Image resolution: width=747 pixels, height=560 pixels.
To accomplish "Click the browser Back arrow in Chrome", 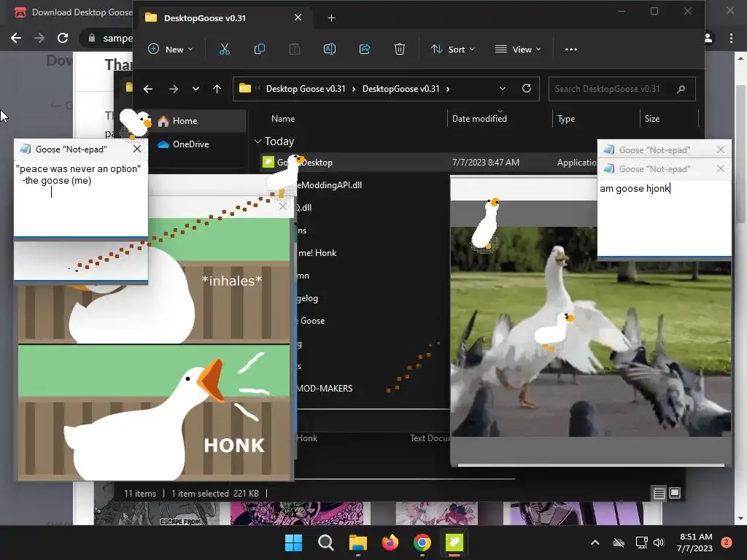I will coord(16,38).
